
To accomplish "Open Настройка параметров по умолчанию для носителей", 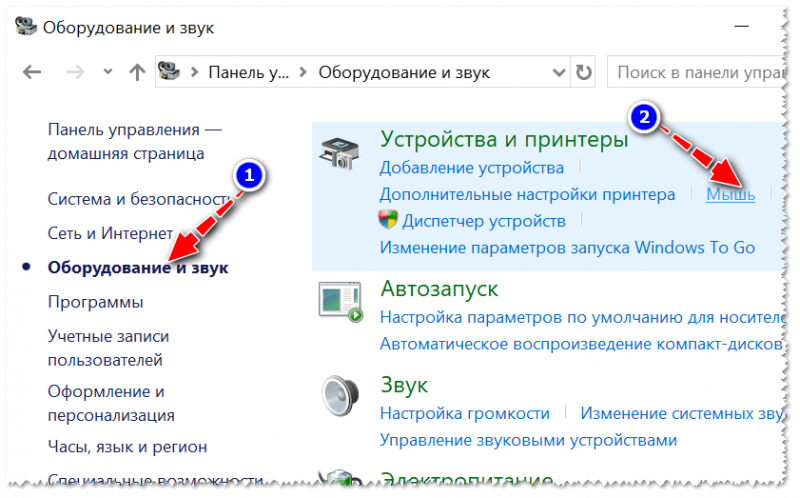I will [582, 317].
